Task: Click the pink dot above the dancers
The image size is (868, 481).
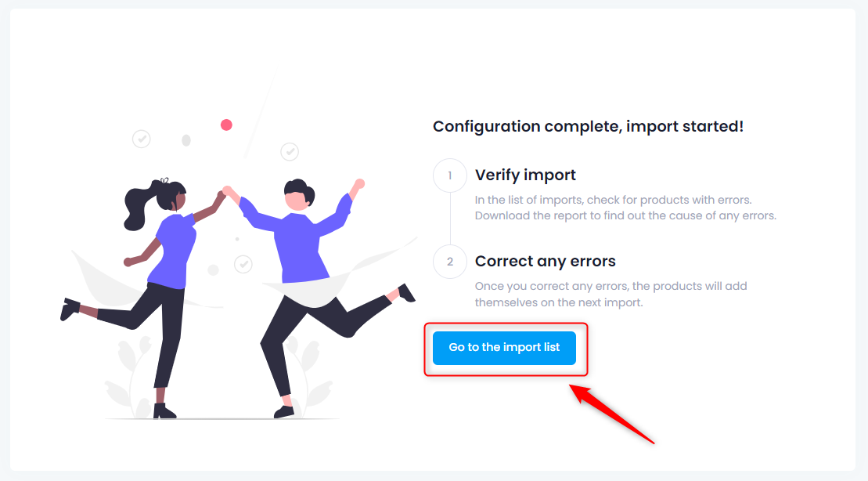Action: (x=226, y=125)
